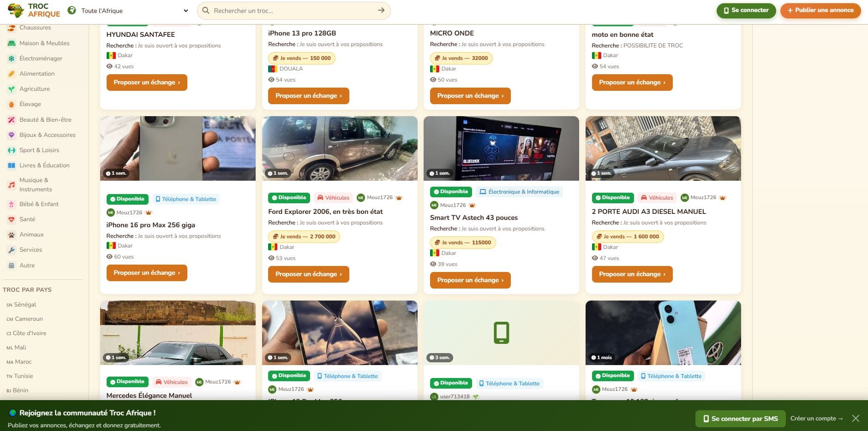Click the Musique & Instruments note icon
Image resolution: width=868 pixels, height=431 pixels.
tap(12, 185)
